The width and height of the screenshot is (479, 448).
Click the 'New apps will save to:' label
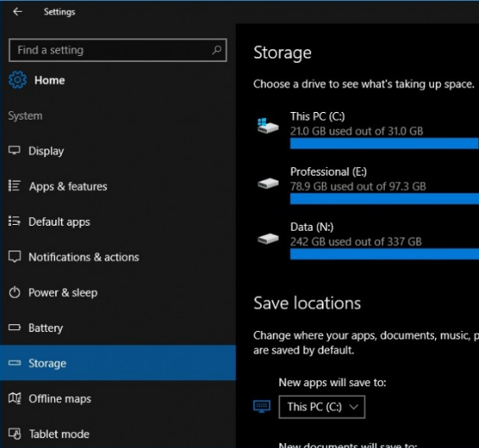pos(332,383)
